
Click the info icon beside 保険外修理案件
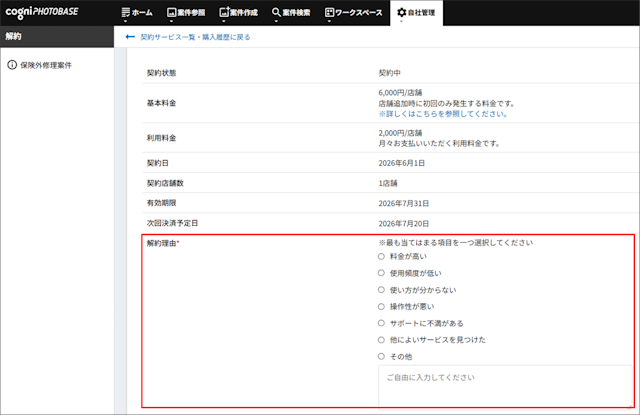click(x=12, y=65)
